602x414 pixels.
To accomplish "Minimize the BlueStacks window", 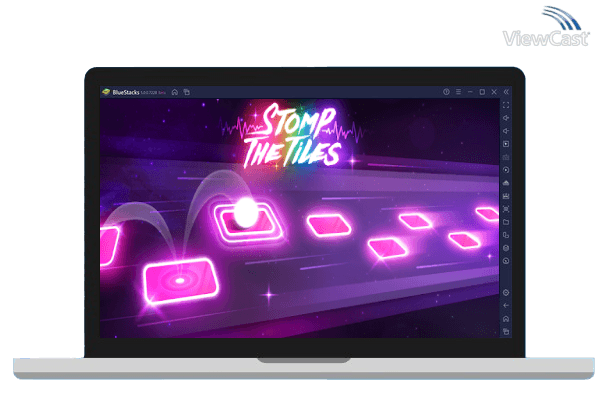I will point(470,92).
